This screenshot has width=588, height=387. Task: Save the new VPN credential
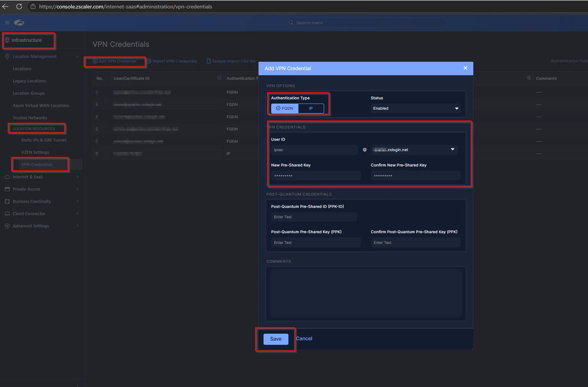(x=276, y=339)
